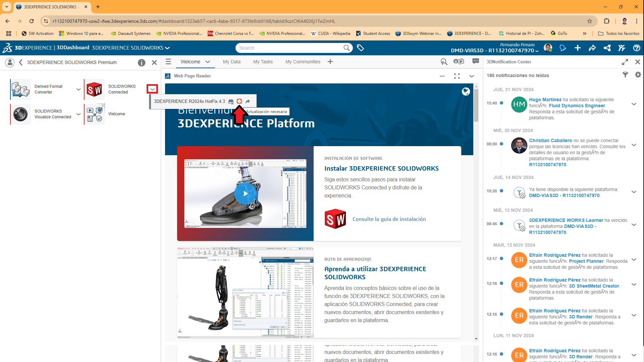This screenshot has height=362, width=644.
Task: Toggle the view eyes icon in tab bar
Action: coord(459,61)
